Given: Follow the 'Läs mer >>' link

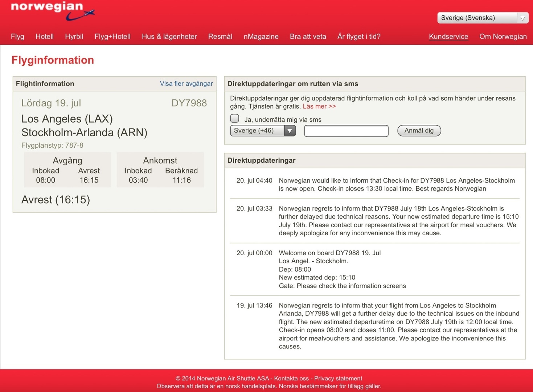Looking at the screenshot, I should click(319, 106).
